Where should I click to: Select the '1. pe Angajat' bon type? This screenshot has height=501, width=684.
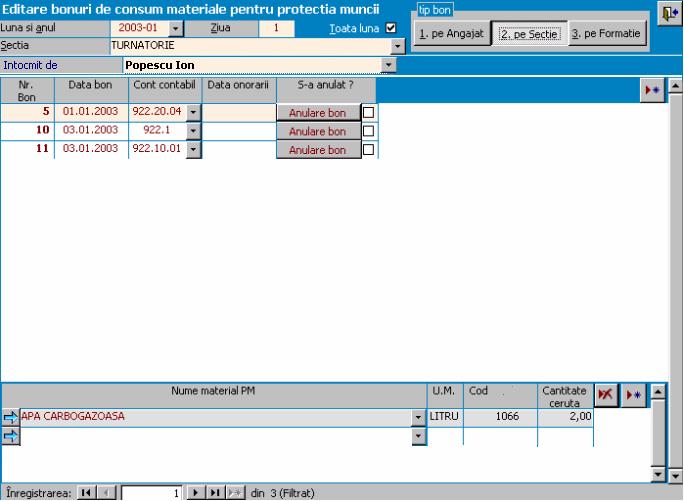(x=451, y=34)
